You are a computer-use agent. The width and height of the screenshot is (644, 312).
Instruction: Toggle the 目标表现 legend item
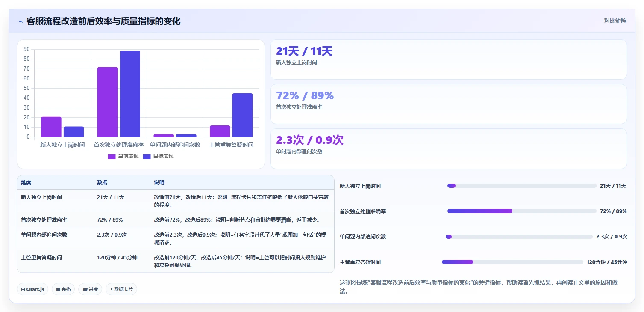pos(158,156)
